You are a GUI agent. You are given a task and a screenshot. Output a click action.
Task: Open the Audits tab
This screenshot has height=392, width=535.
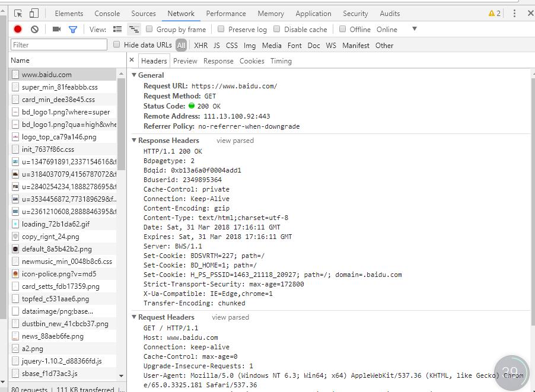click(390, 14)
